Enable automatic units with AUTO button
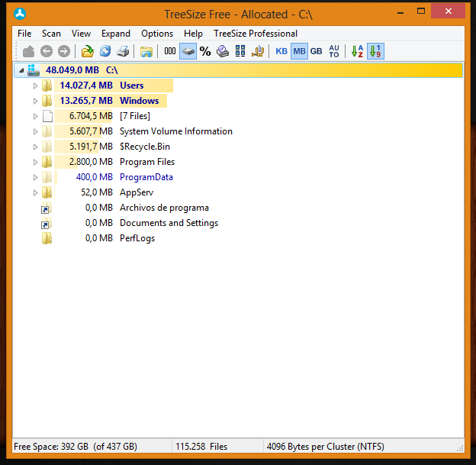Image resolution: width=476 pixels, height=465 pixels. (x=334, y=51)
